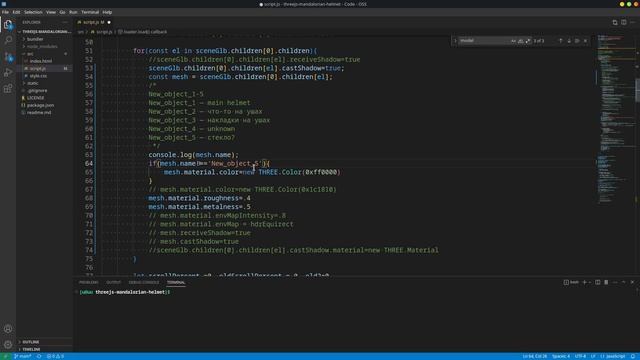Create a new terminal with plus icon
Screen dimensions: 640x360
(x=584, y=282)
